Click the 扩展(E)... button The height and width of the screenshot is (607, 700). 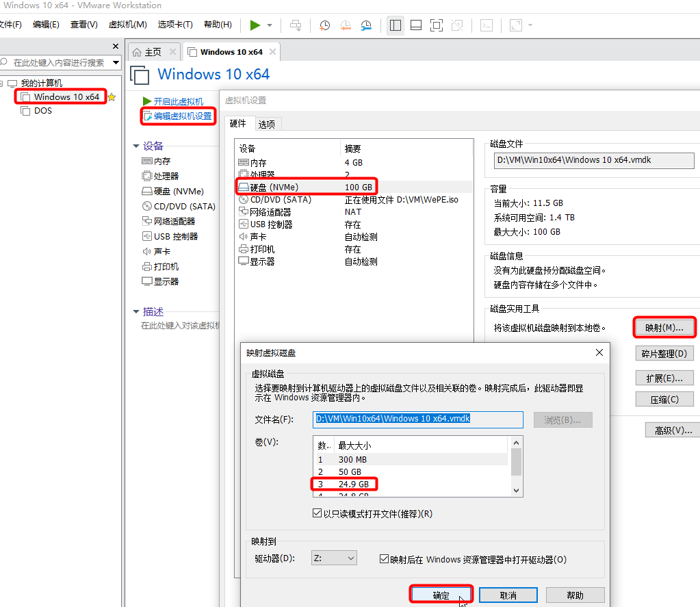pos(664,378)
